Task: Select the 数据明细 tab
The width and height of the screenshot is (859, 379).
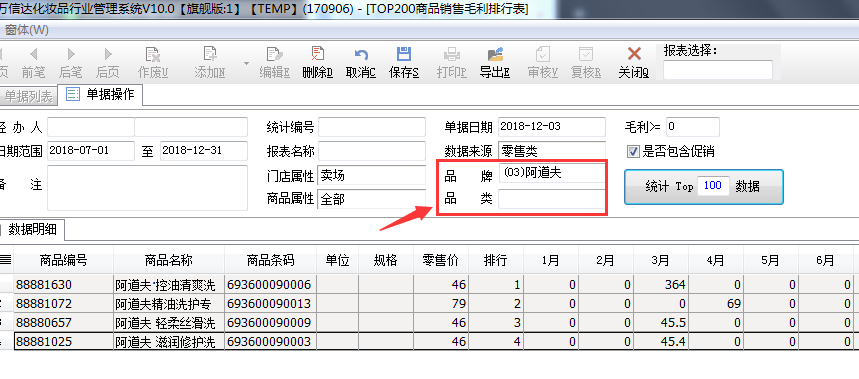Action: (x=32, y=229)
